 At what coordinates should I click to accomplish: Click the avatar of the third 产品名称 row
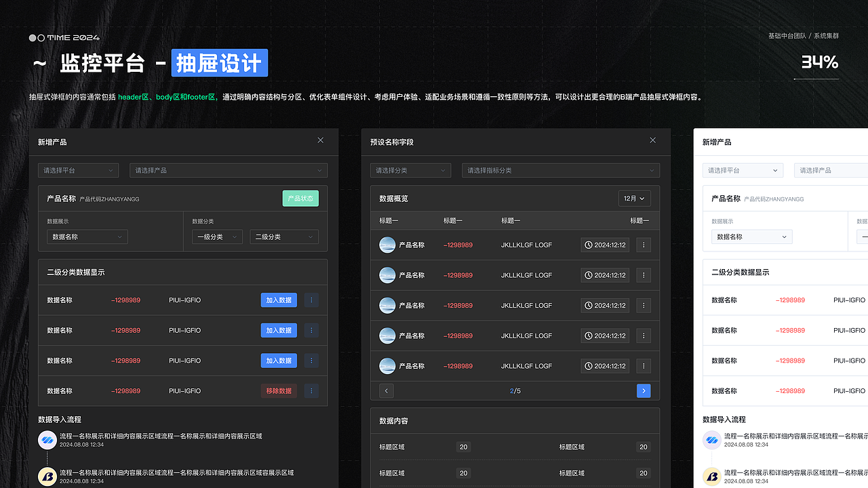tap(387, 306)
